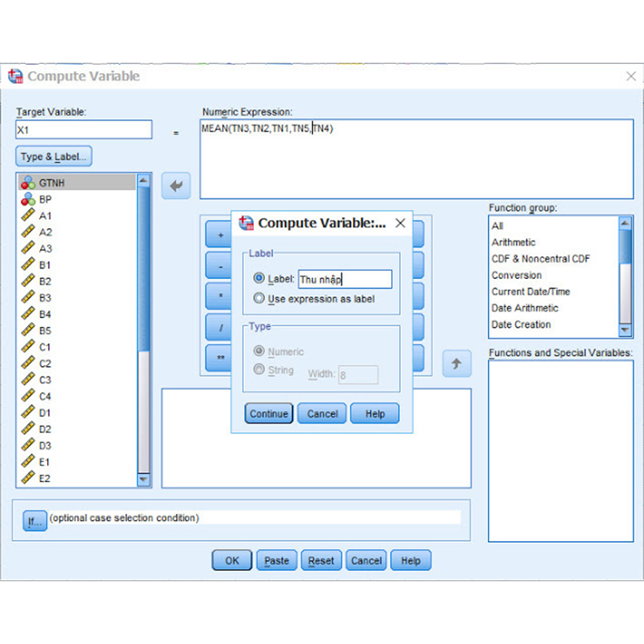This screenshot has height=644, width=644.
Task: Select Conversion function group
Action: (x=554, y=275)
